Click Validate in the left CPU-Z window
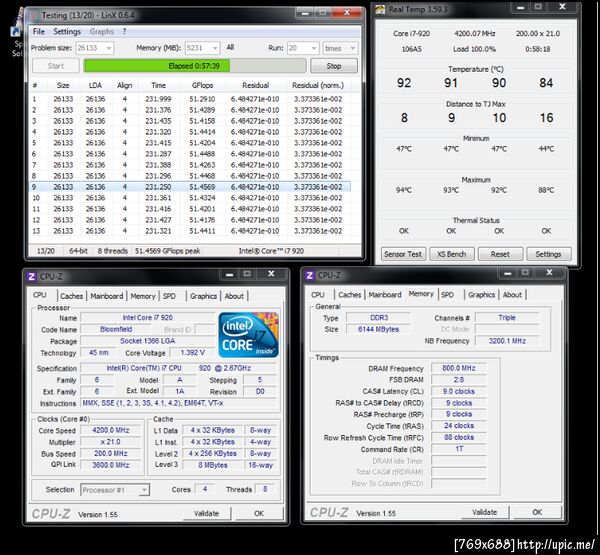The width and height of the screenshot is (600, 555). [207, 514]
